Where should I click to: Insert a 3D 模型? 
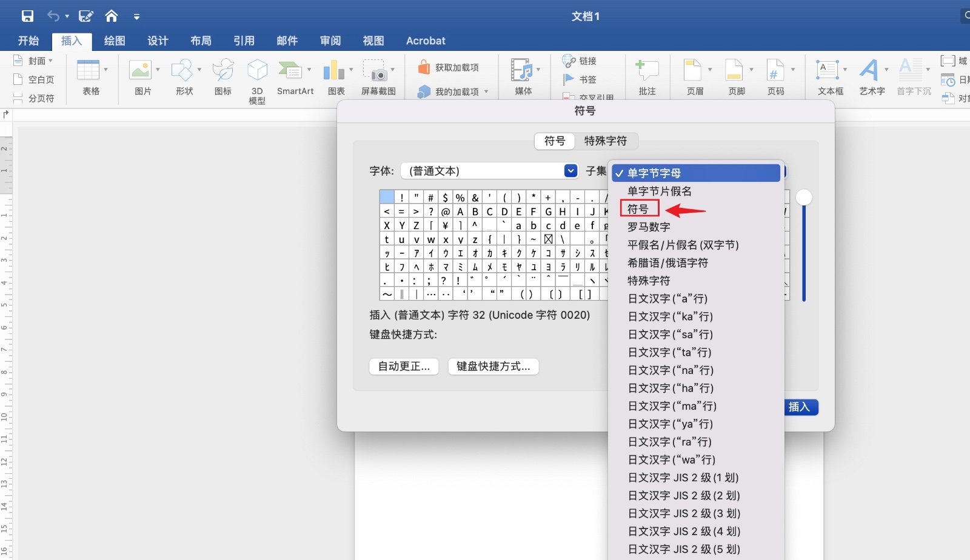tap(257, 81)
